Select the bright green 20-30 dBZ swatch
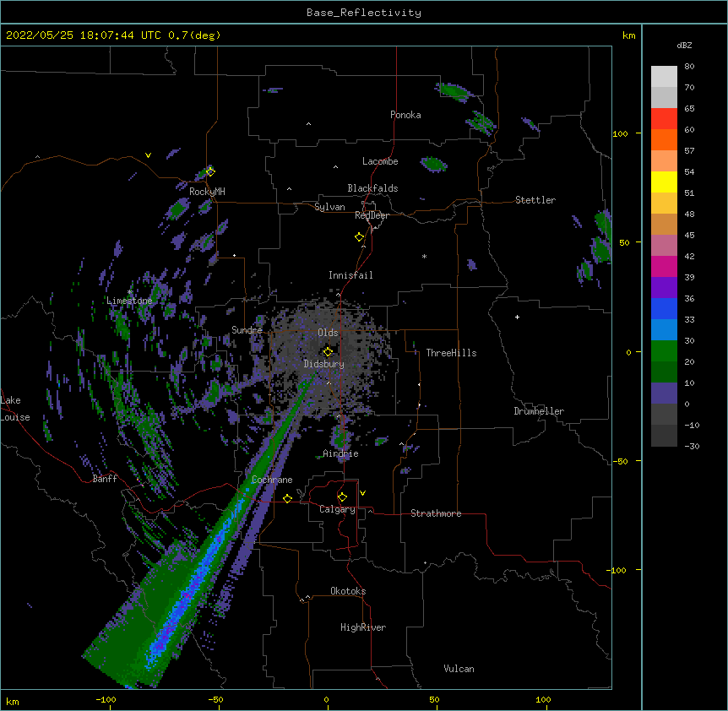Viewport: 728px width, 711px height. 664,351
